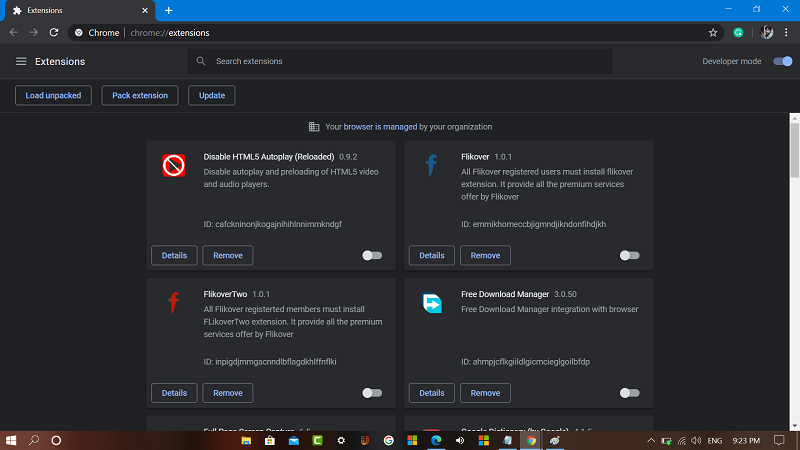Open Details for Flikover
The width and height of the screenshot is (800, 450).
coord(432,255)
